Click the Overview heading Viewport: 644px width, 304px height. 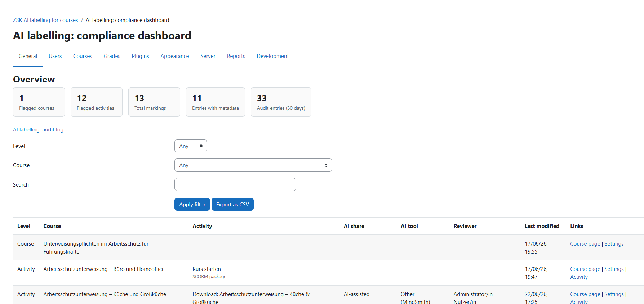point(34,79)
